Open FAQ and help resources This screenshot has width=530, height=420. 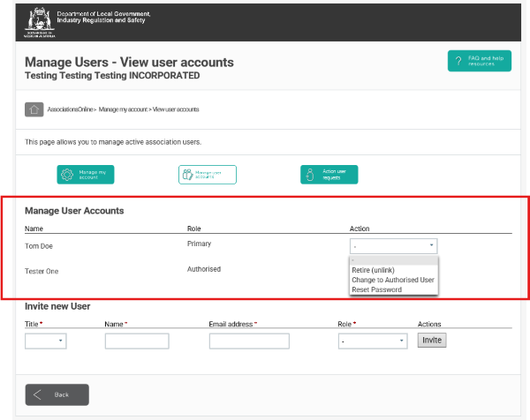click(480, 61)
